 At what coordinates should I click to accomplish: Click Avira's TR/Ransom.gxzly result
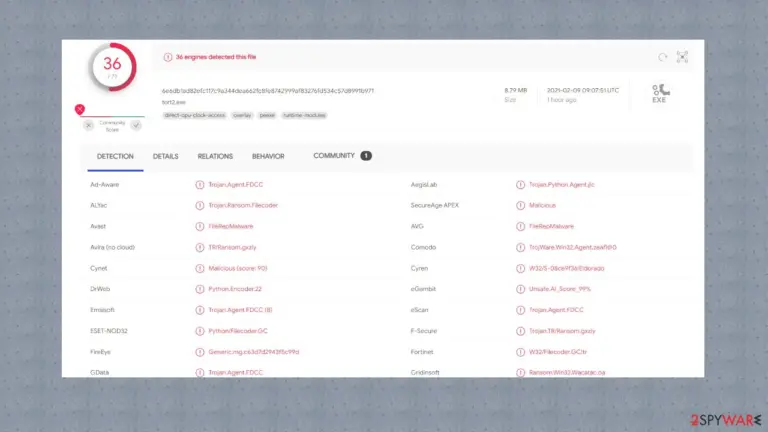pyautogui.click(x=232, y=247)
